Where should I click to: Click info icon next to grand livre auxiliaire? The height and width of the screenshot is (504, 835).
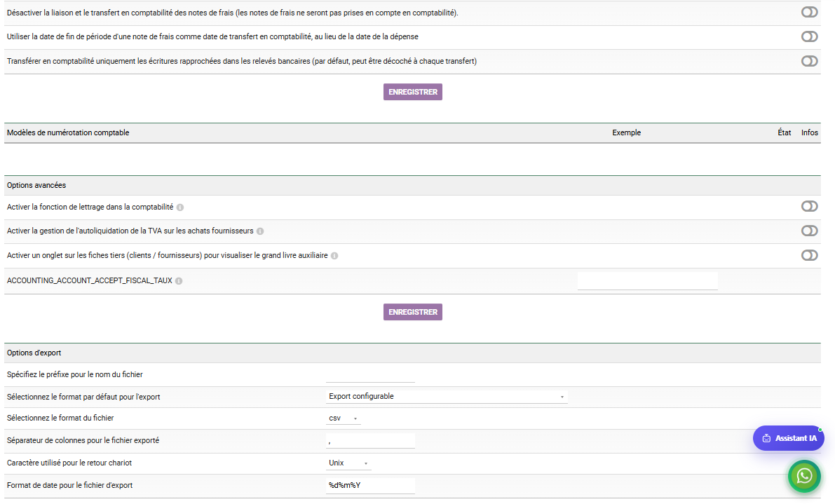[334, 256]
